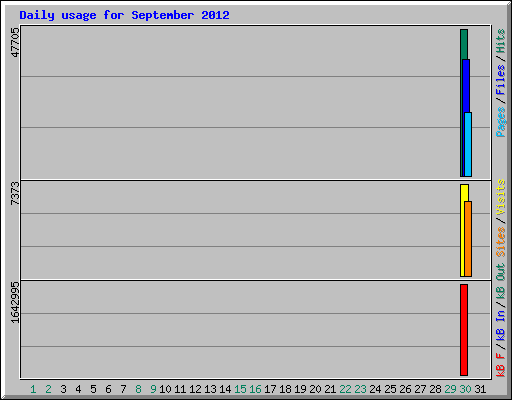This screenshot has width=512, height=400.
Task: Click day 29 on the x-axis
Action: click(x=450, y=389)
